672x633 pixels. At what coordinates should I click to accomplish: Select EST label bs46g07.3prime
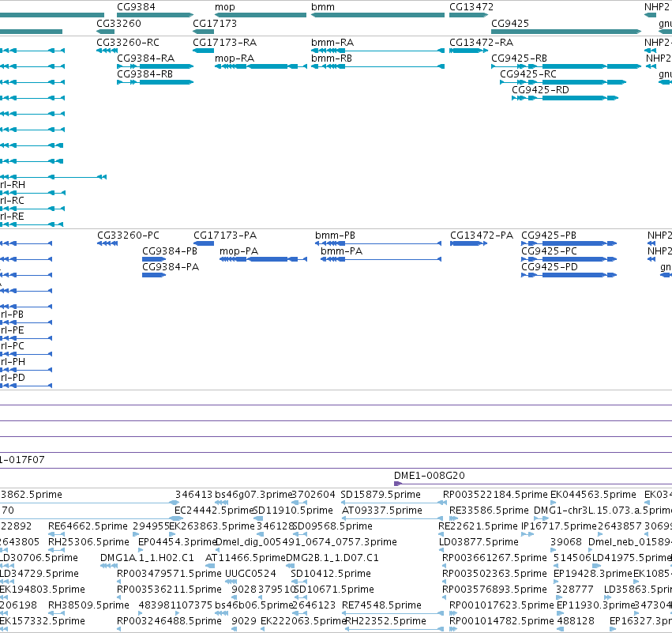point(253,495)
